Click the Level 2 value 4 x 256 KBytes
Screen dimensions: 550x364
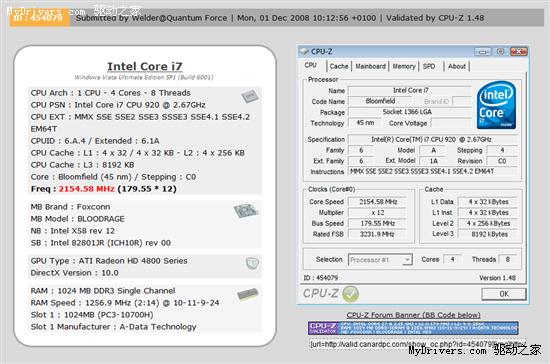[488, 224]
